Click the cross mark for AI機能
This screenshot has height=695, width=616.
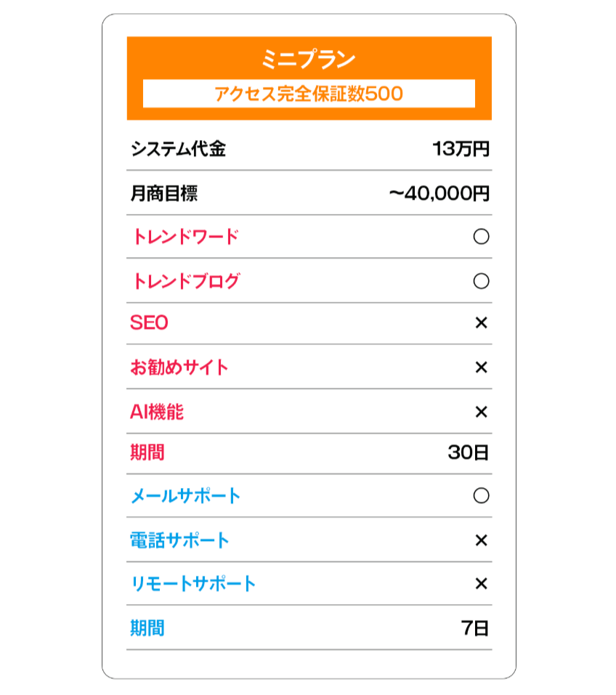click(481, 412)
